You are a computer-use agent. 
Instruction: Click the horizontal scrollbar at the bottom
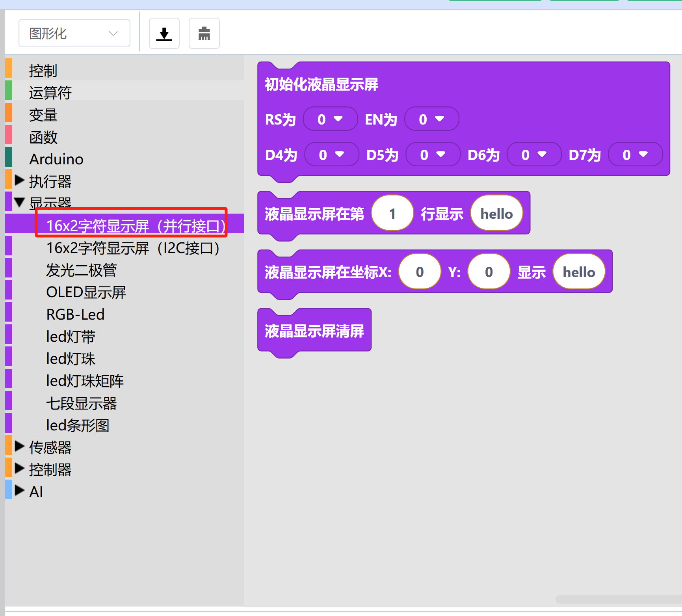619,599
